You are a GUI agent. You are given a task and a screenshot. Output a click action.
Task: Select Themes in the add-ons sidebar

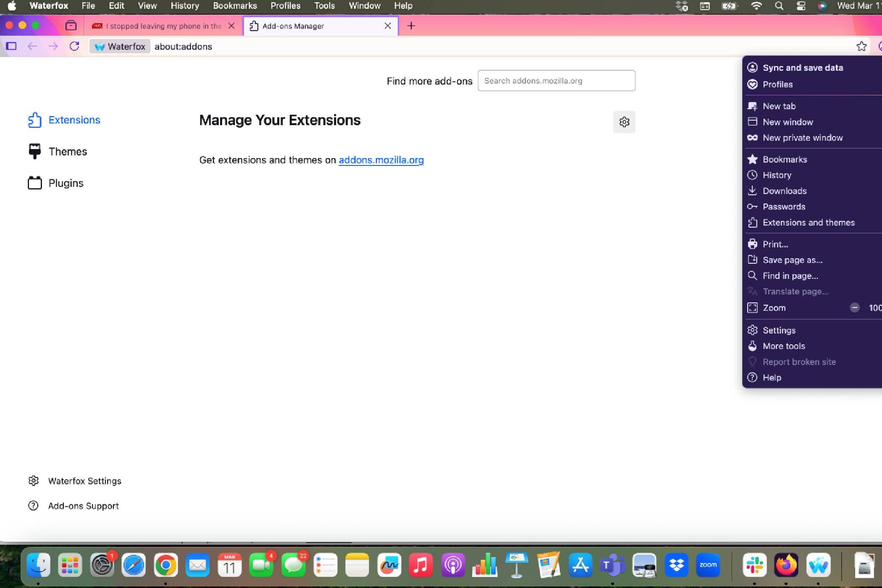(58, 151)
